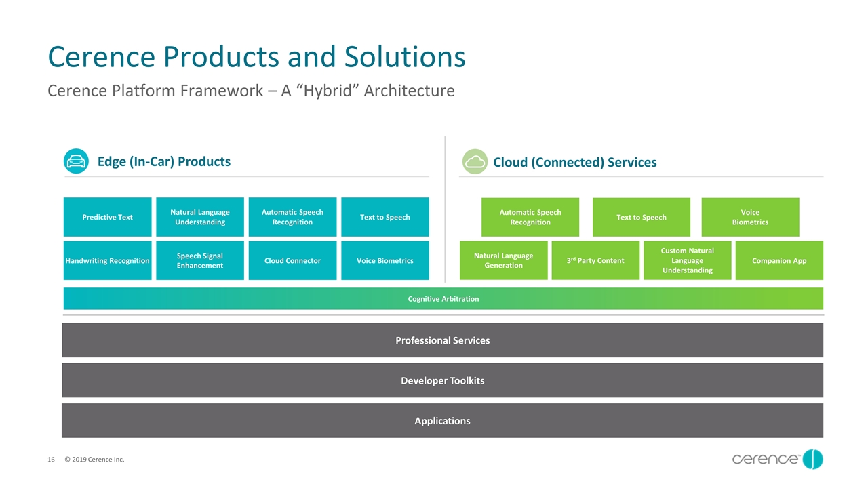Click the slide number 16
The image size is (868, 488).
tap(51, 460)
